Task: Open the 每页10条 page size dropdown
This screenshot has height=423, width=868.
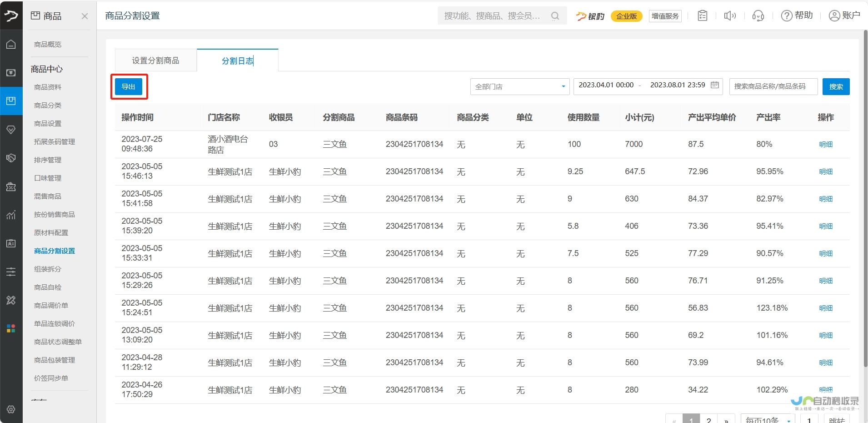Action: click(x=768, y=418)
